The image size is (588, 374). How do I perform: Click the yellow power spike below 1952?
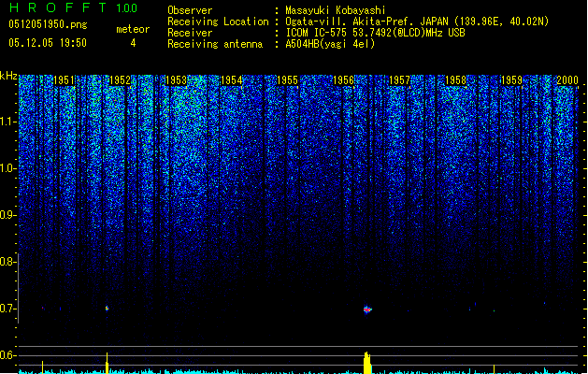(108, 363)
